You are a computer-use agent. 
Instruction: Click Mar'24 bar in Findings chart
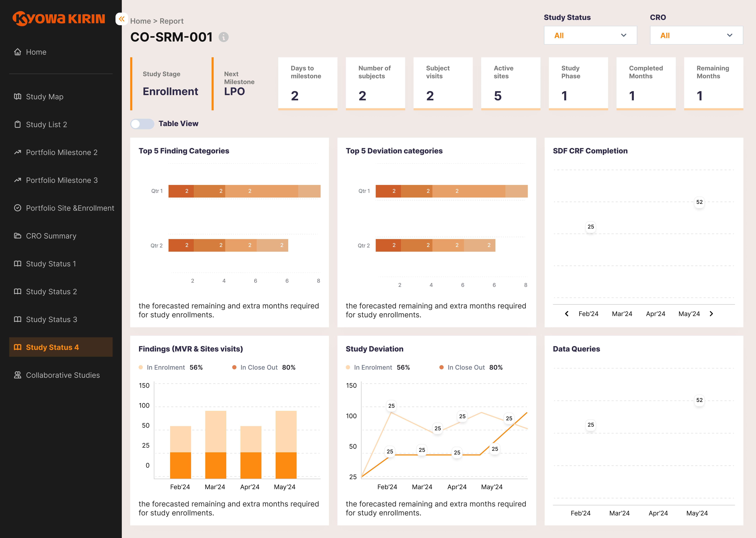click(x=216, y=445)
